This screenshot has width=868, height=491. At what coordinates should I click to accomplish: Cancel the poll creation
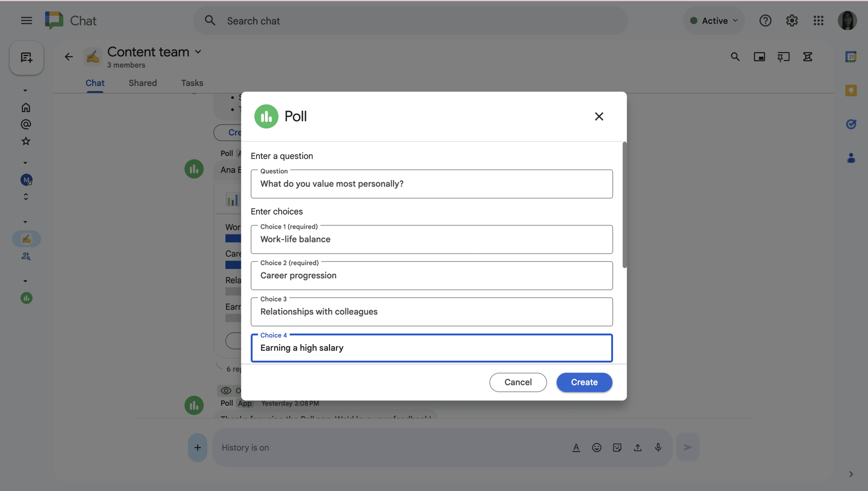518,382
